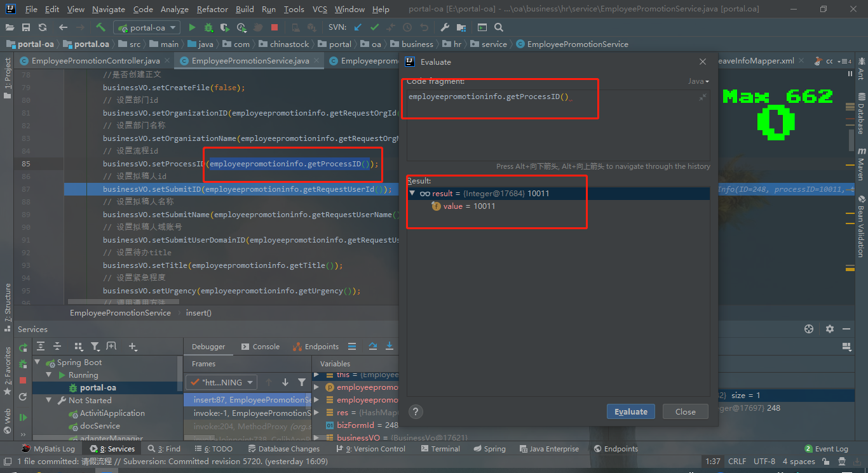Toggle expanded editor in Evaluate code fragment
868x473 pixels.
[x=704, y=97]
